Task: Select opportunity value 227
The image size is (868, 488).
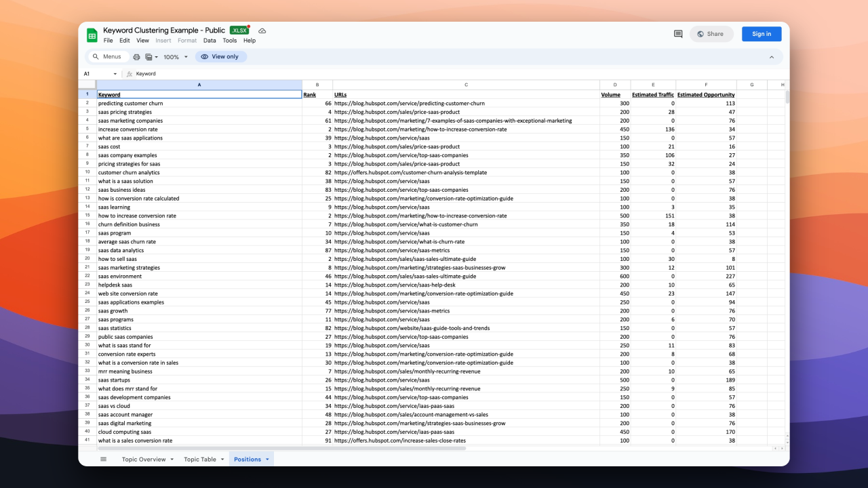Action: 706,277
